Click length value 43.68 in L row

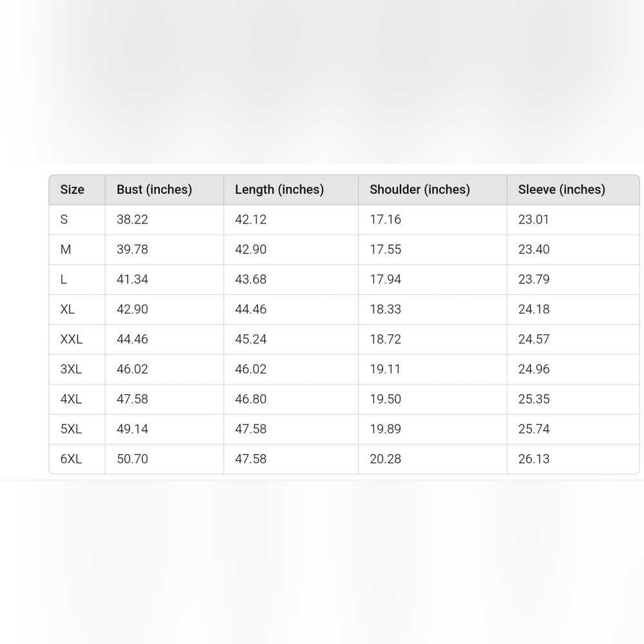click(251, 279)
